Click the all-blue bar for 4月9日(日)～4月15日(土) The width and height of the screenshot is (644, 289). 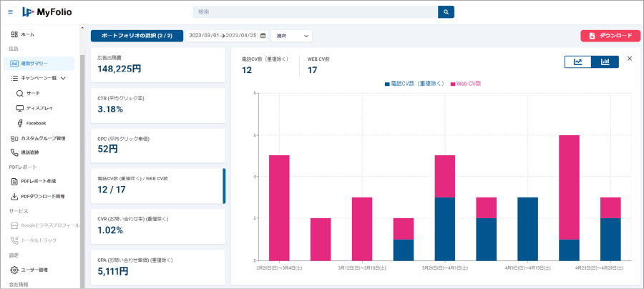point(528,229)
